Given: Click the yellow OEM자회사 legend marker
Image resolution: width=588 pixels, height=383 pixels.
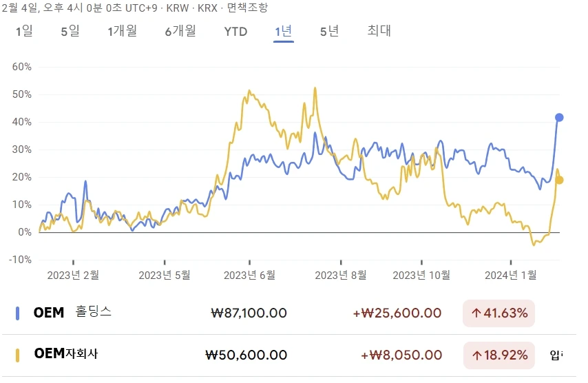Looking at the screenshot, I should 17,355.
